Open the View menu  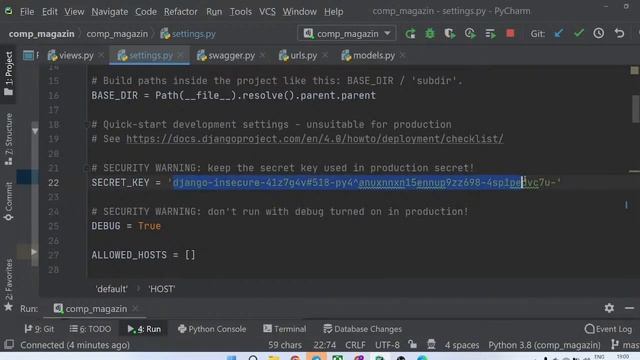coord(74,11)
